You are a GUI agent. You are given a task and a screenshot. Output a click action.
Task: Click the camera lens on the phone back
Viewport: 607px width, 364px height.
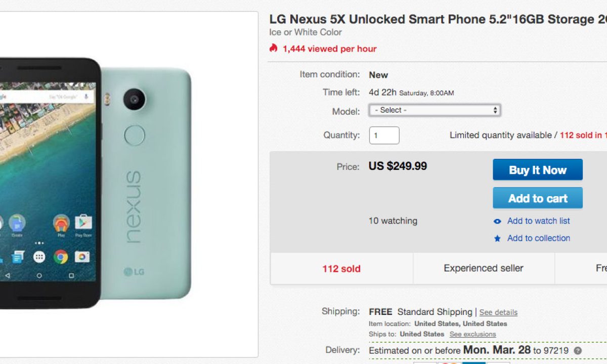134,99
